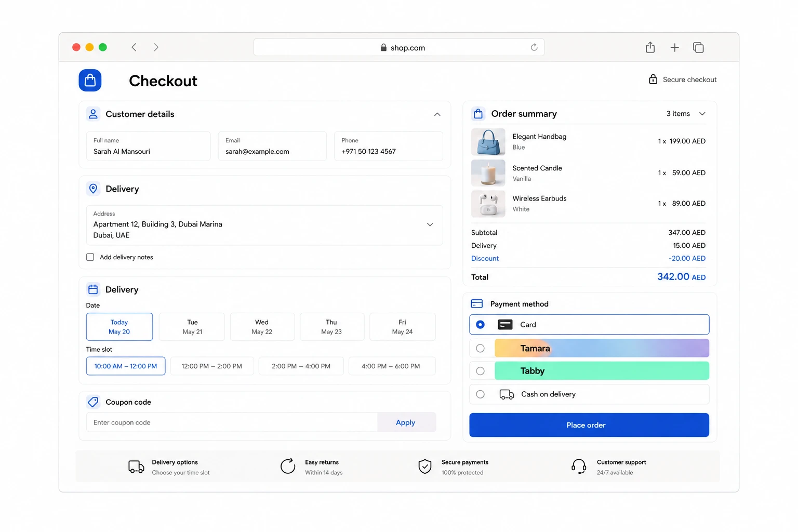The height and width of the screenshot is (532, 798).
Task: Click the Phone number field
Action: coord(389,146)
